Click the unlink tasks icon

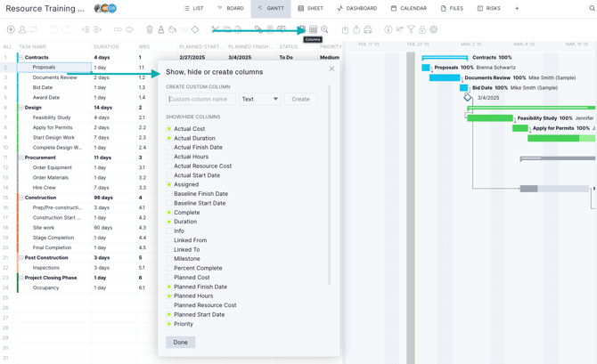click(129, 29)
